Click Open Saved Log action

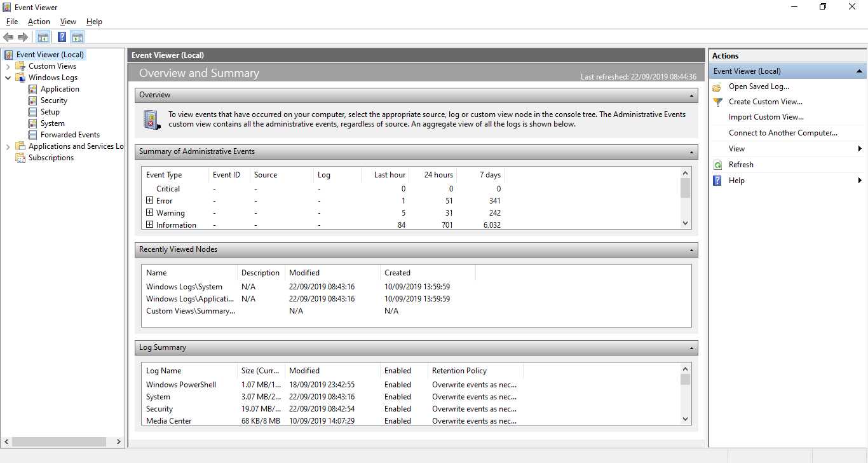[759, 86]
